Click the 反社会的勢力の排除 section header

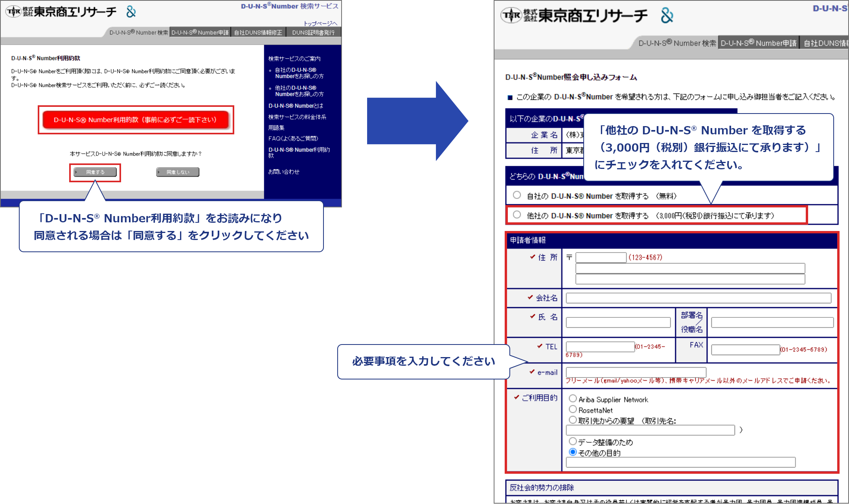(542, 488)
